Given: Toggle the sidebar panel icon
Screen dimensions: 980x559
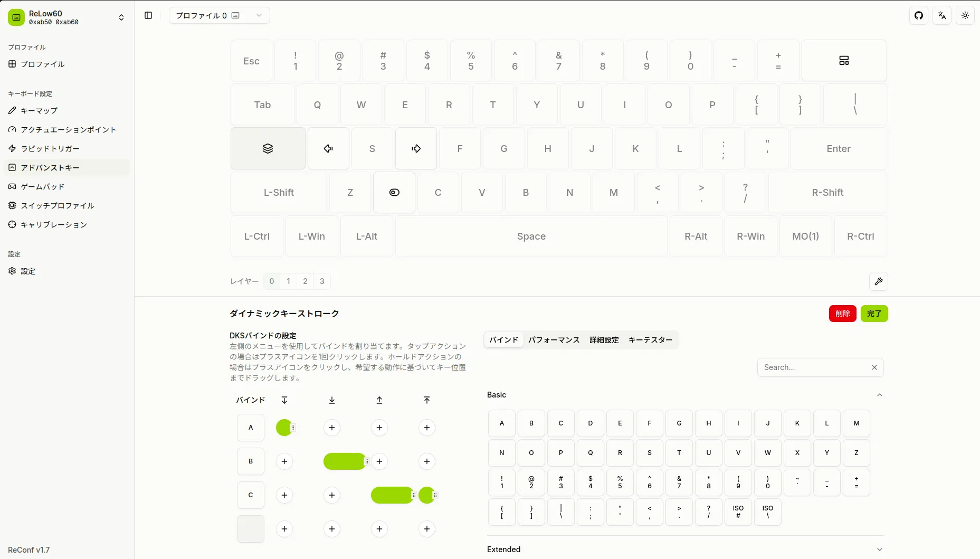Looking at the screenshot, I should (x=148, y=15).
